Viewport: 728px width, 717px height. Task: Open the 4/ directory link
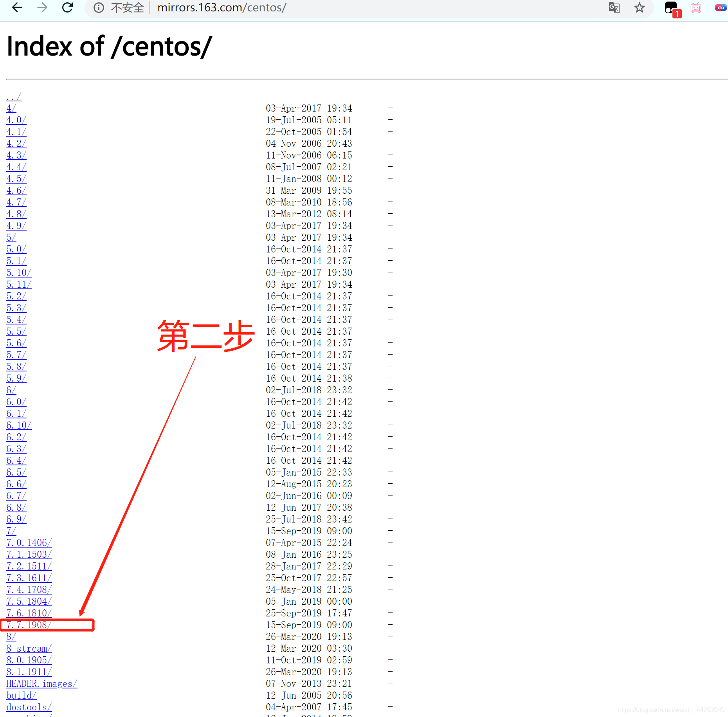11,108
